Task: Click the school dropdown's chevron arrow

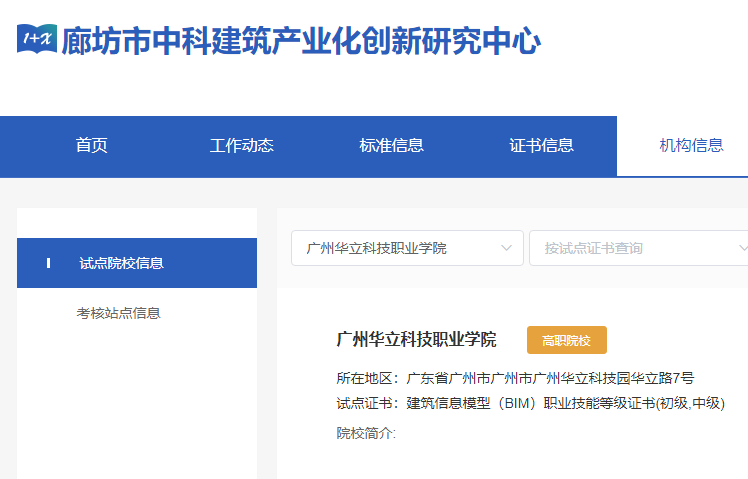Action: tap(505, 248)
